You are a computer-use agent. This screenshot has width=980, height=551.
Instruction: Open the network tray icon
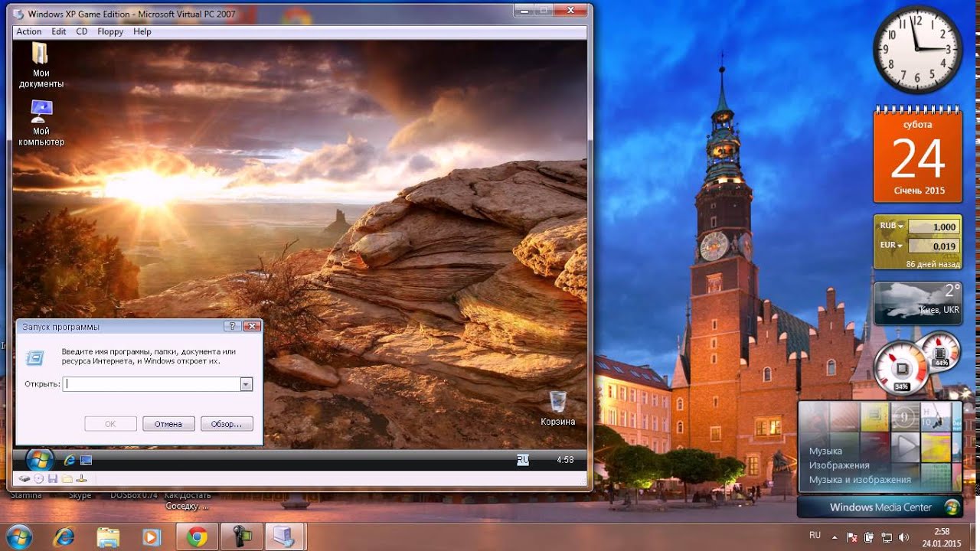886,536
